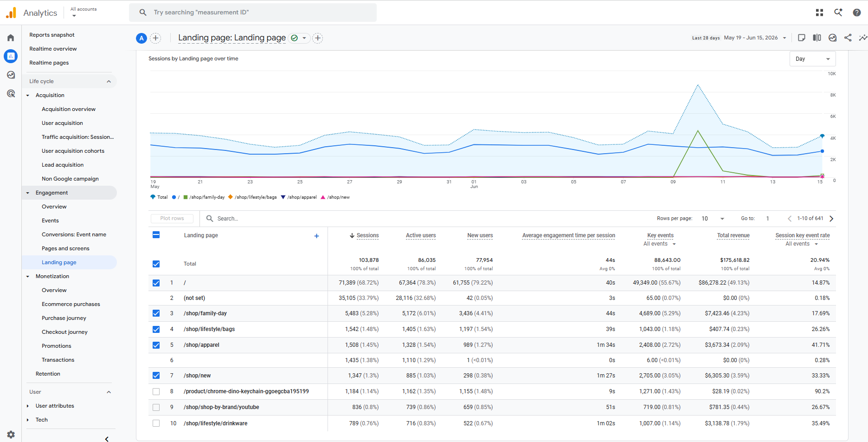Click the report status green check icon
The height and width of the screenshot is (442, 868).
click(x=295, y=38)
